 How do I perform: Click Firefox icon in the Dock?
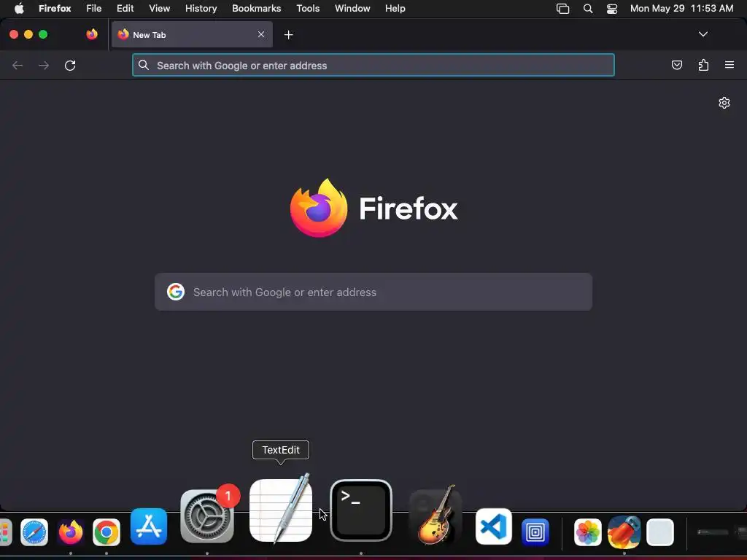click(71, 532)
